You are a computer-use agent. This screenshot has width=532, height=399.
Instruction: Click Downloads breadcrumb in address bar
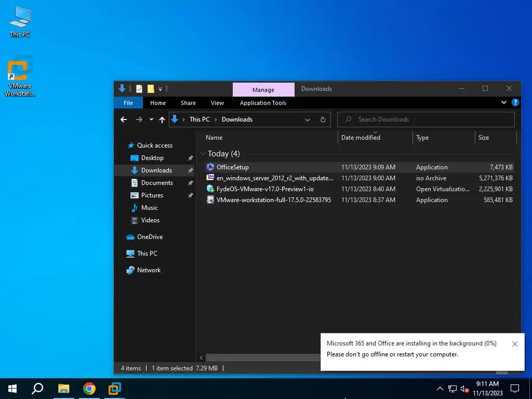pyautogui.click(x=237, y=119)
